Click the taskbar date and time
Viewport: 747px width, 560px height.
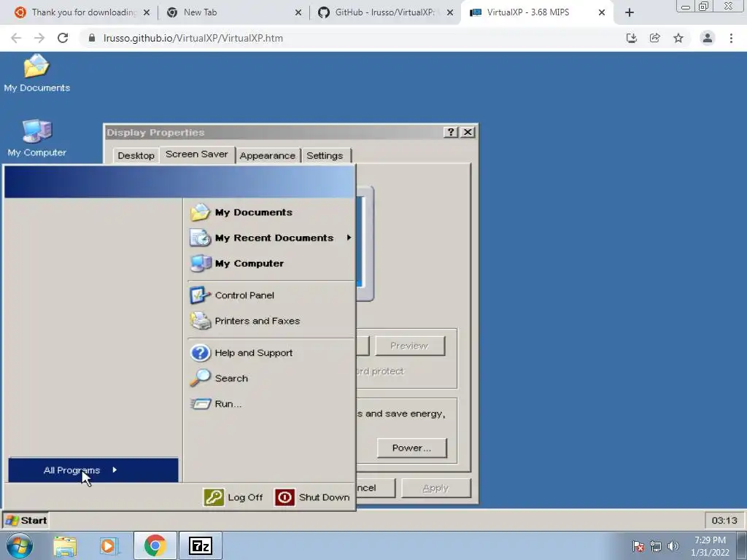[710, 546]
